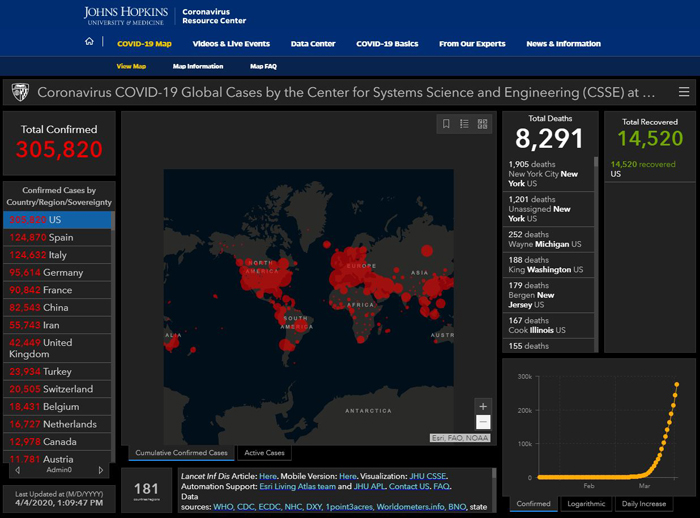Select France in confirmed cases list
The height and width of the screenshot is (518, 700).
point(57,290)
